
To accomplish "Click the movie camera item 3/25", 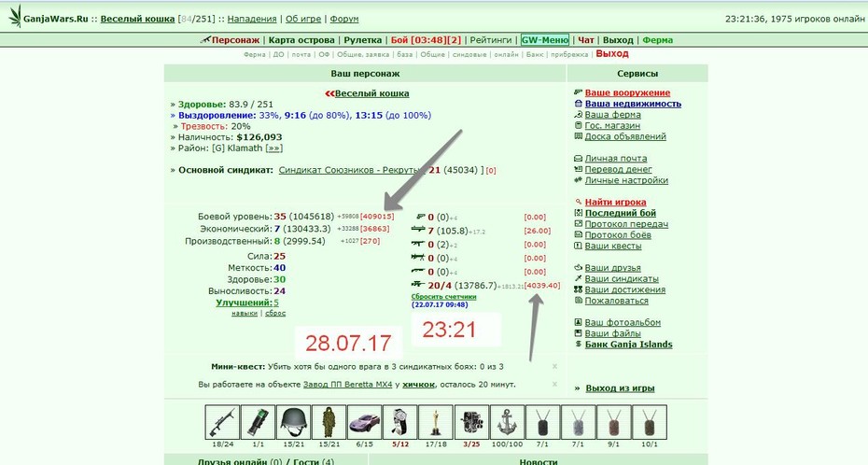I will point(471,422).
